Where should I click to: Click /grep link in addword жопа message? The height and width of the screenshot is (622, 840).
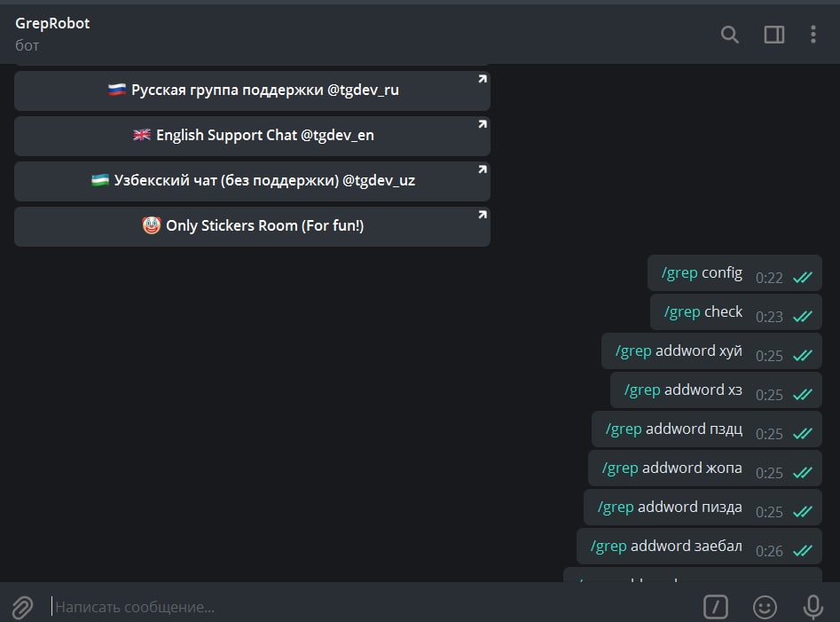click(620, 468)
